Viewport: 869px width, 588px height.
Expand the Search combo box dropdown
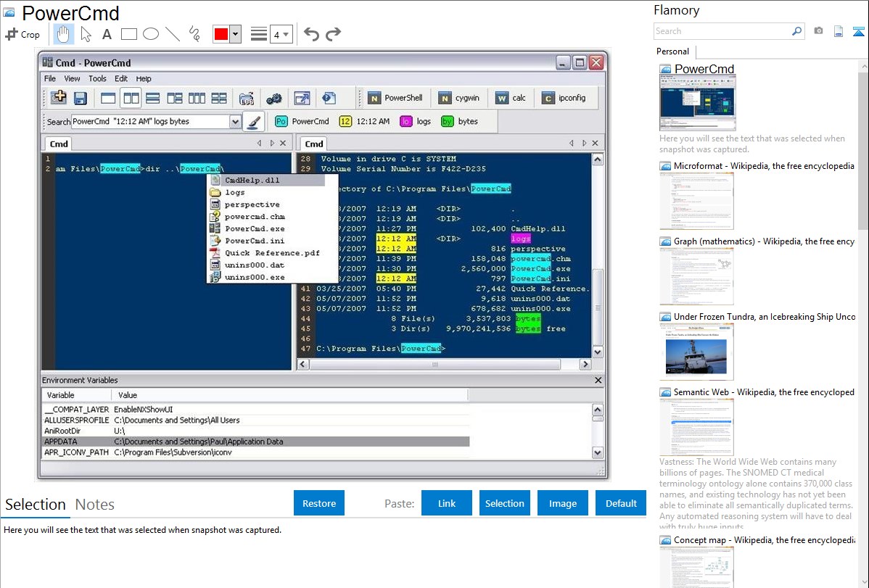click(x=235, y=121)
